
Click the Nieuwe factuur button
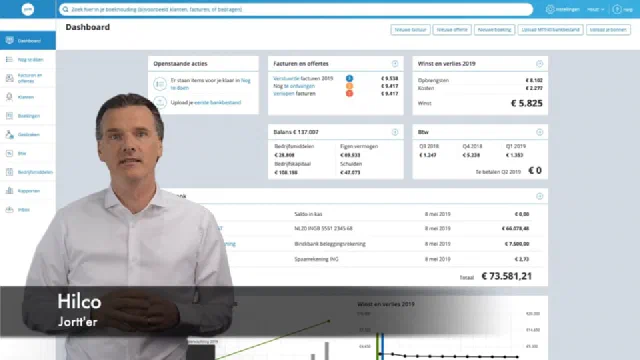coord(410,30)
